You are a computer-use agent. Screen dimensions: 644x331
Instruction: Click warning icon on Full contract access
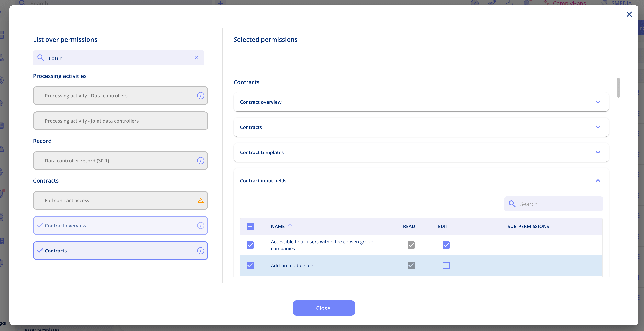coord(201,200)
